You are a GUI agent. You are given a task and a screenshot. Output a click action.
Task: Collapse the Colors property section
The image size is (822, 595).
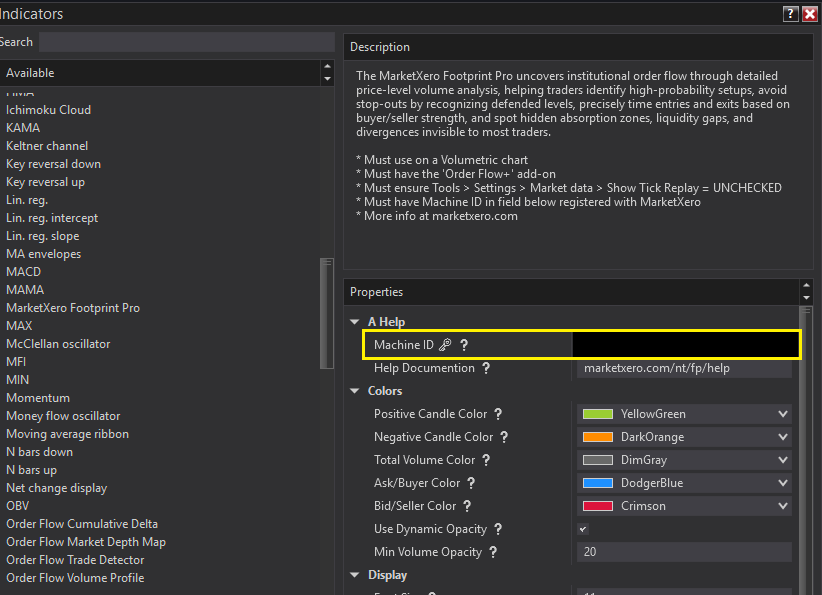pos(355,391)
